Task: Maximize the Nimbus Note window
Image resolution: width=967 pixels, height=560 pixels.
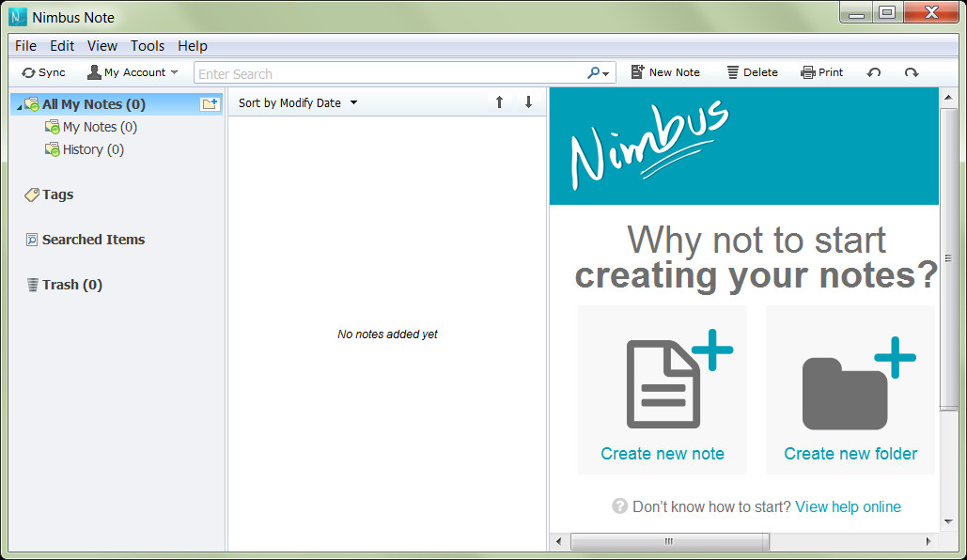Action: tap(887, 13)
